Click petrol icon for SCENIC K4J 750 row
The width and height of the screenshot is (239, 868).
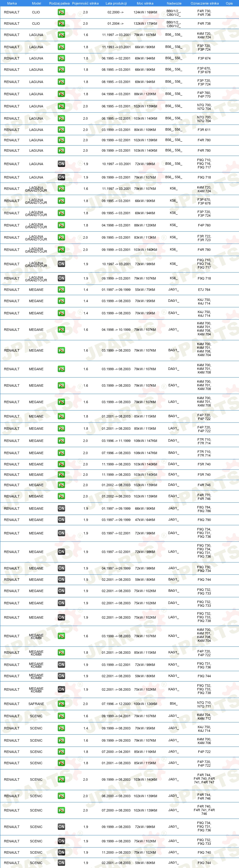(x=61, y=728)
